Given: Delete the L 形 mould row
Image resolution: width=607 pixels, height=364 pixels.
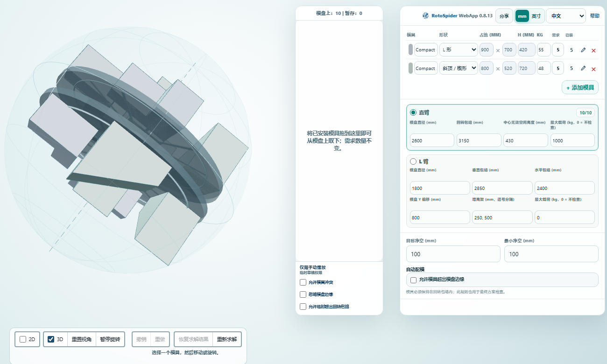Looking at the screenshot, I should tap(593, 50).
